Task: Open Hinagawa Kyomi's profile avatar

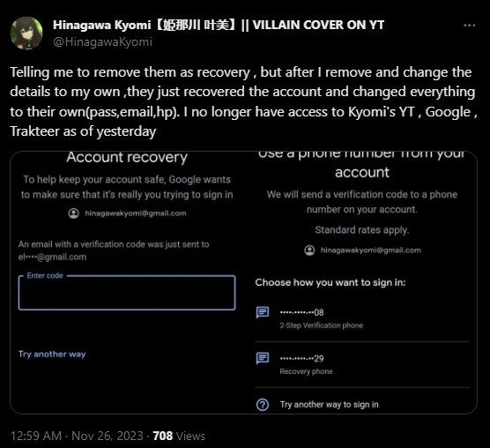Action: pos(26,34)
